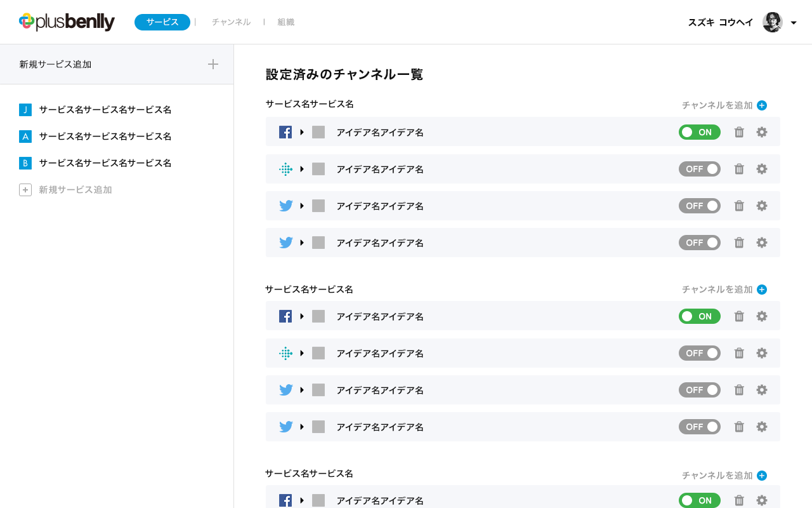
Task: Click the Facebook icon in the second service group
Action: pyautogui.click(x=285, y=316)
